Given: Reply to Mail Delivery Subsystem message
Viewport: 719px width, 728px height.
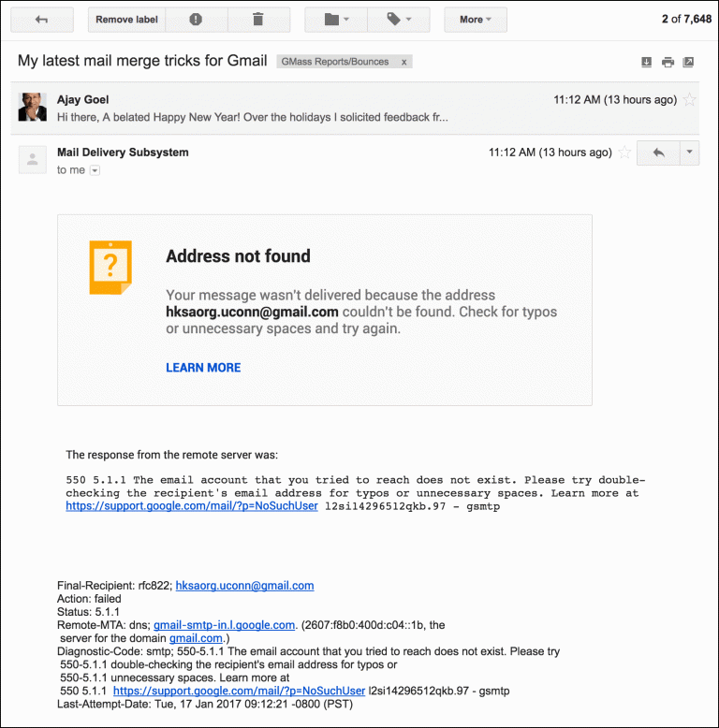Looking at the screenshot, I should 659,153.
